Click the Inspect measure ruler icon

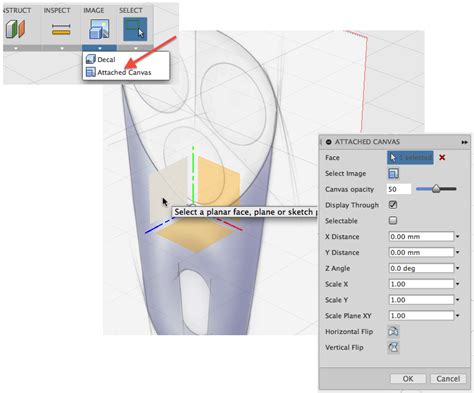pyautogui.click(x=61, y=30)
